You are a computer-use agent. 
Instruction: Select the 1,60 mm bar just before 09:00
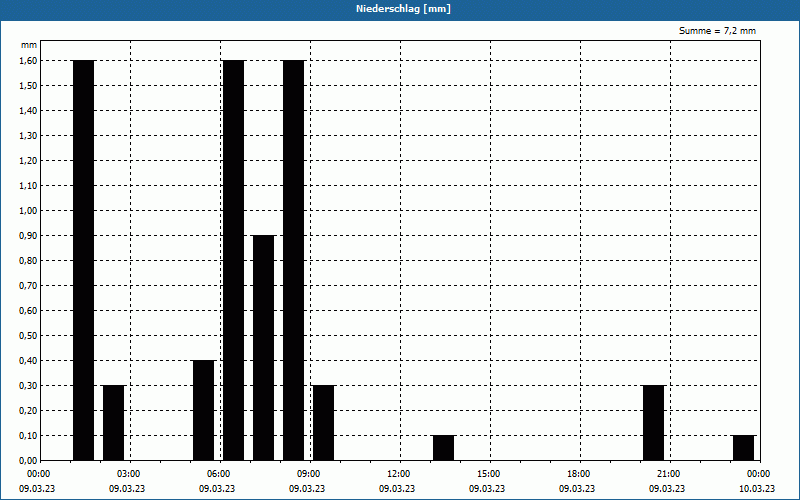(294, 260)
